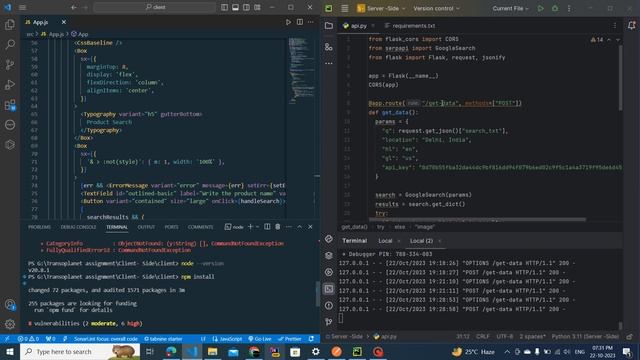This screenshot has width=640, height=360.
Task: Click PyCharm editor vertical scrollbar
Action: [620, 78]
